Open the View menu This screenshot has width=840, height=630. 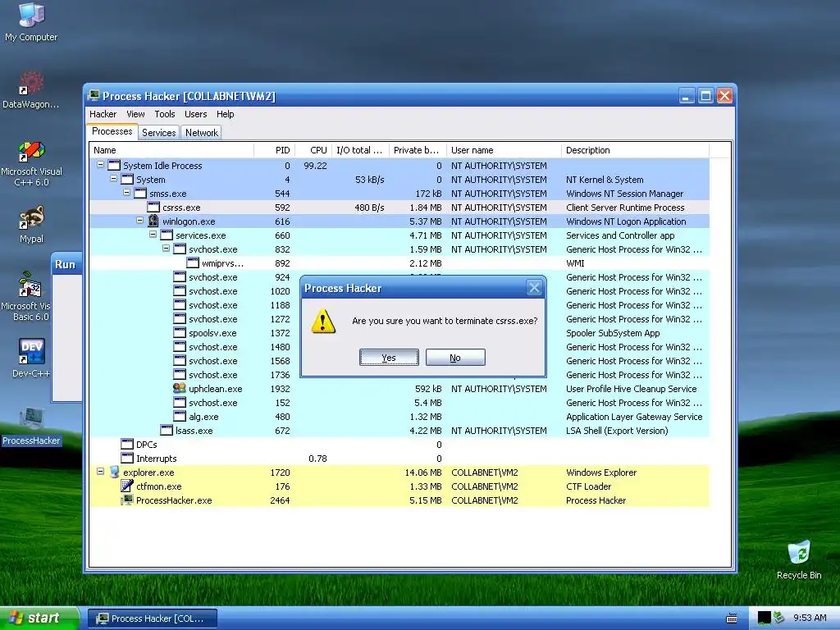135,114
